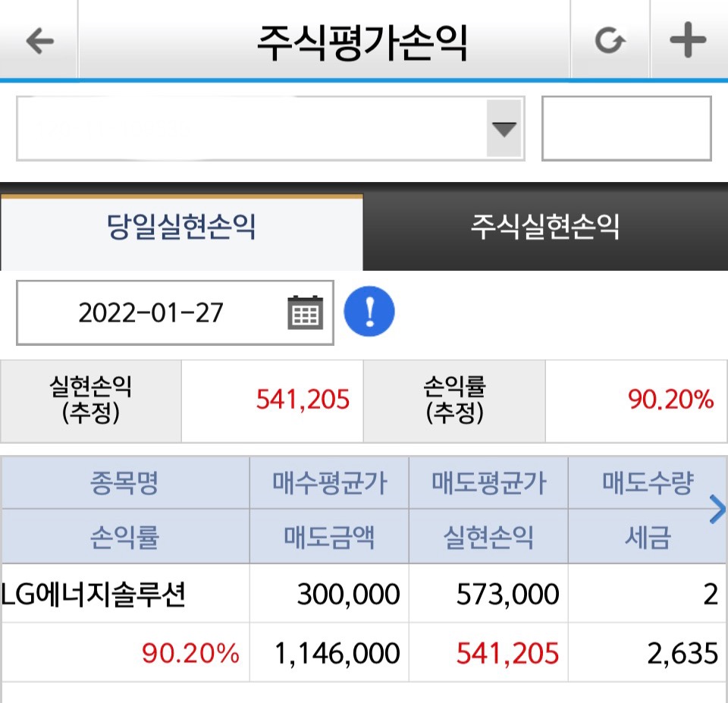
Task: Tap the 매도수량 column header
Action: pos(648,483)
